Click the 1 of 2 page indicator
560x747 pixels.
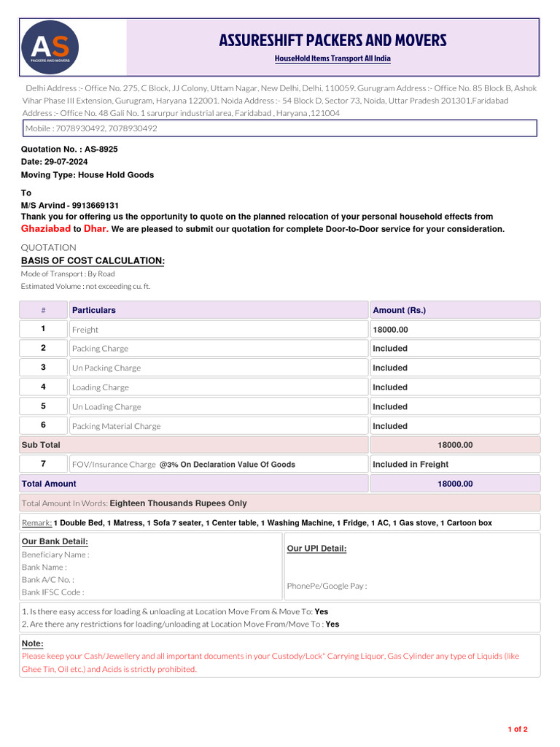pyautogui.click(x=518, y=729)
